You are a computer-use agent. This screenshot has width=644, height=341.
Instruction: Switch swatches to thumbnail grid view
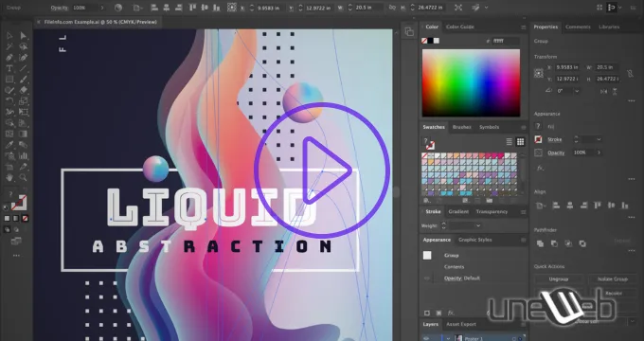point(520,142)
